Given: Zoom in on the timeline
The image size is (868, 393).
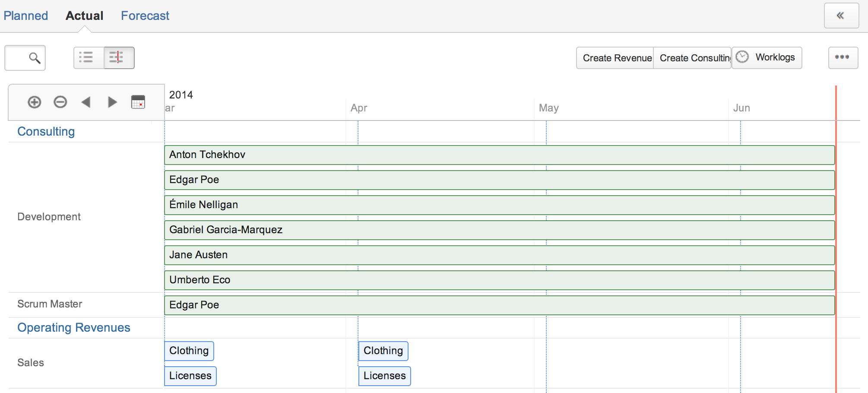Looking at the screenshot, I should pyautogui.click(x=34, y=102).
